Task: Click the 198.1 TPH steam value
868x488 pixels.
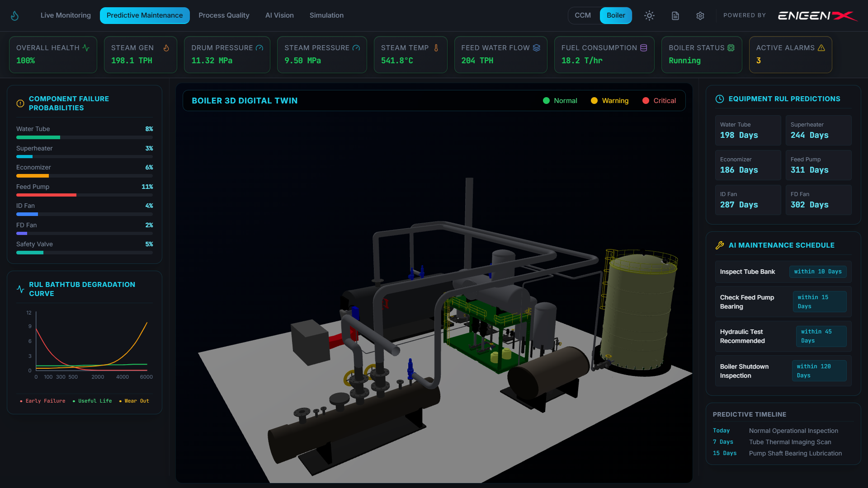Action: [x=132, y=61]
